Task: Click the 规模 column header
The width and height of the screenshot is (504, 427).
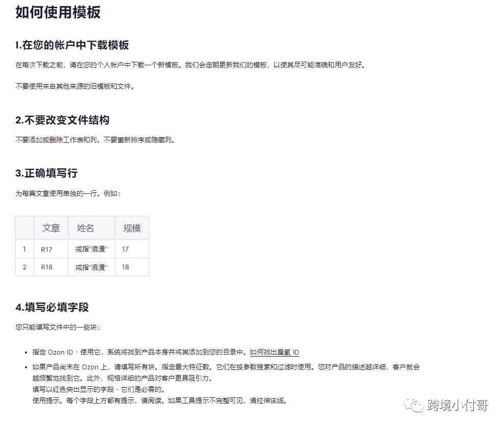Action: pyautogui.click(x=132, y=228)
